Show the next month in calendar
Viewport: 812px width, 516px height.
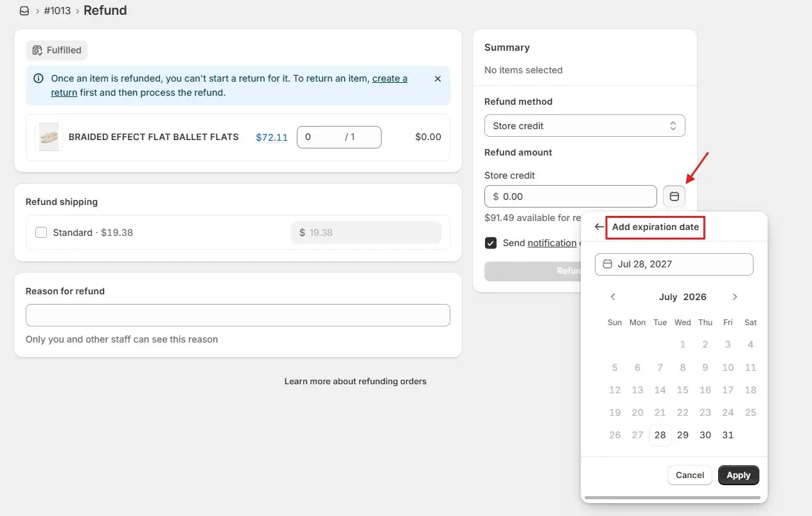point(735,297)
